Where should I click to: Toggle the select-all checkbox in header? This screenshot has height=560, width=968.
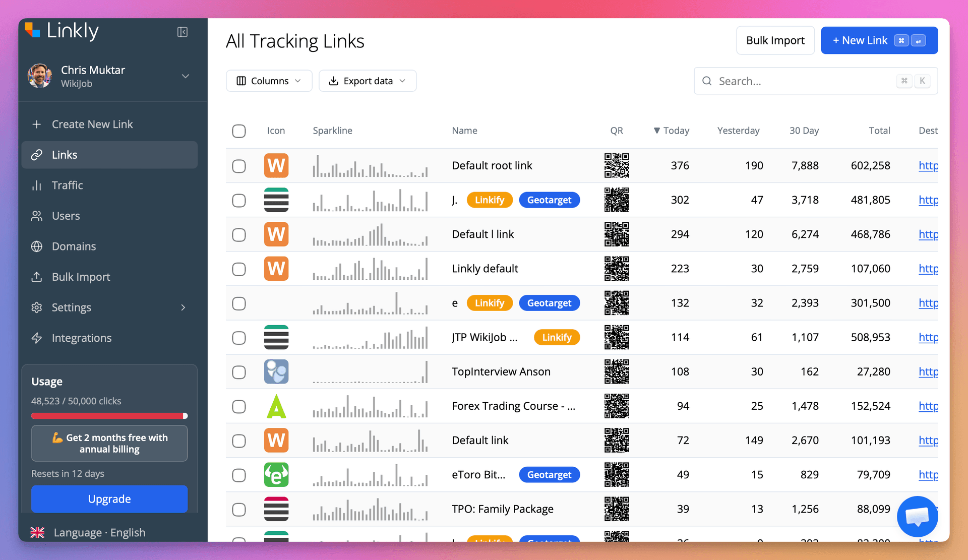(x=239, y=131)
